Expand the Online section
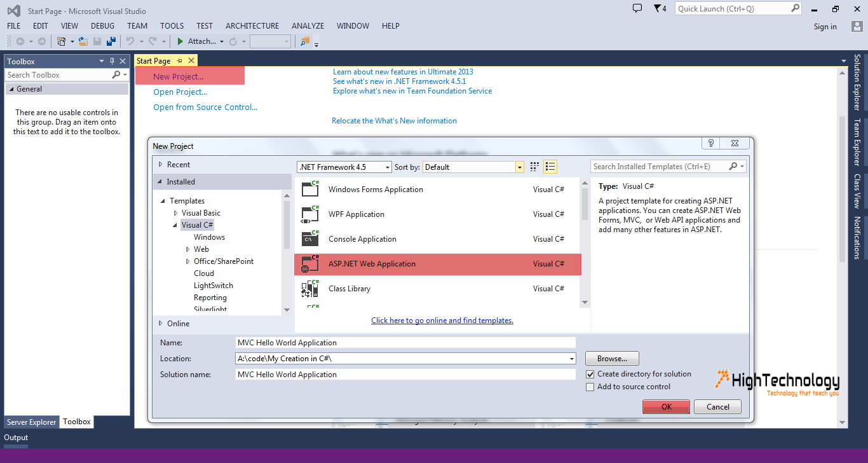 (161, 324)
